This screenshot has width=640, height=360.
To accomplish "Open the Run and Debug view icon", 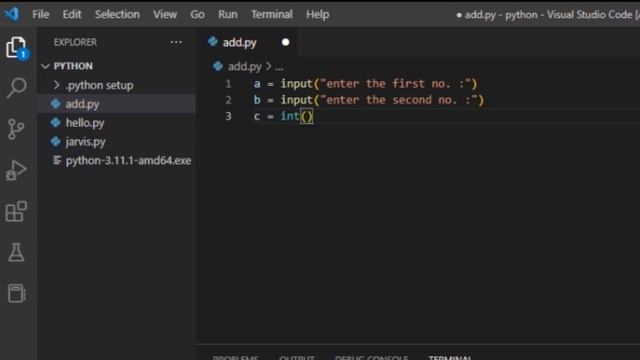I will pyautogui.click(x=16, y=170).
